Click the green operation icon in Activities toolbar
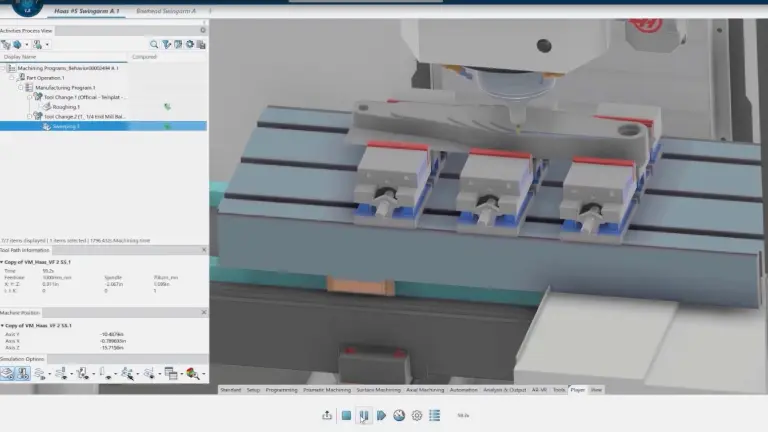The width and height of the screenshot is (768, 432). (38, 45)
